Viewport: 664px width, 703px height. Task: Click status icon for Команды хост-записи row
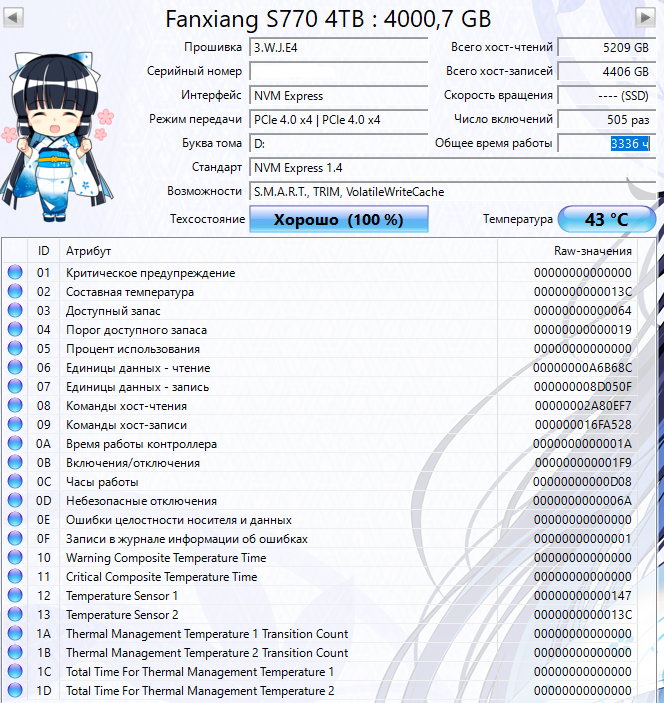pos(15,425)
